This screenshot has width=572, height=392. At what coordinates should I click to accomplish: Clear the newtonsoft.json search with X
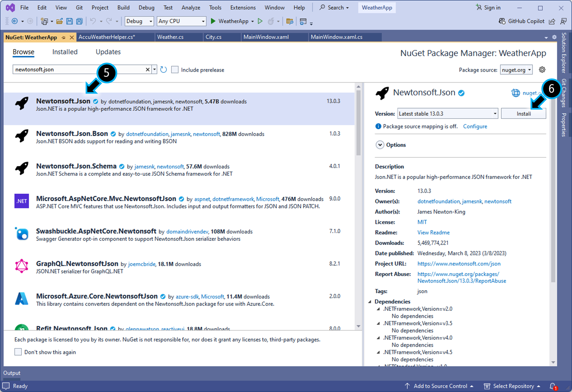148,70
